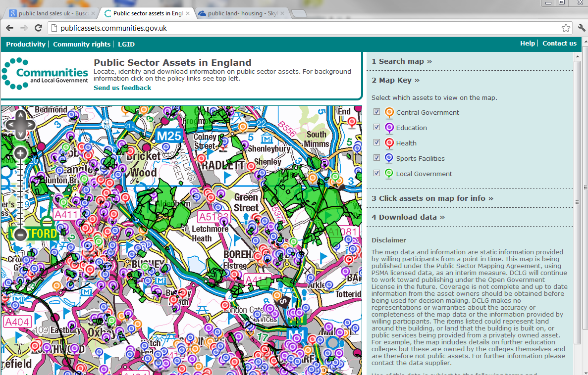Screen dimensions: 588x375
Task: Click the browser reload page icon
Action: (38, 28)
